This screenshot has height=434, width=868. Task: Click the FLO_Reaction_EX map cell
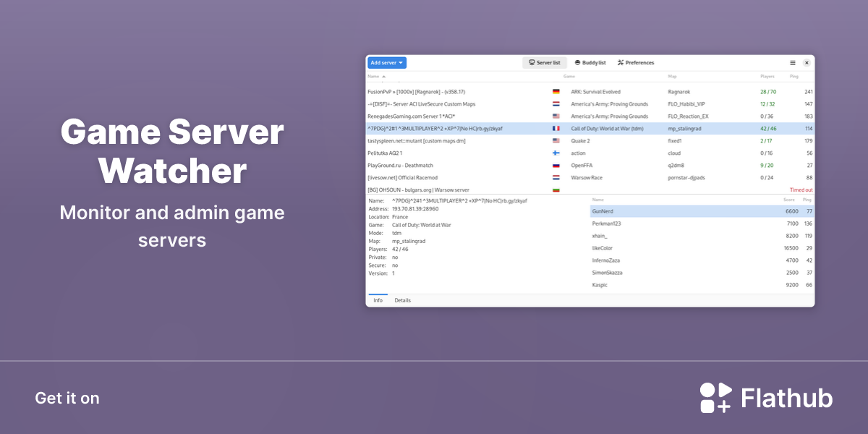pos(688,116)
